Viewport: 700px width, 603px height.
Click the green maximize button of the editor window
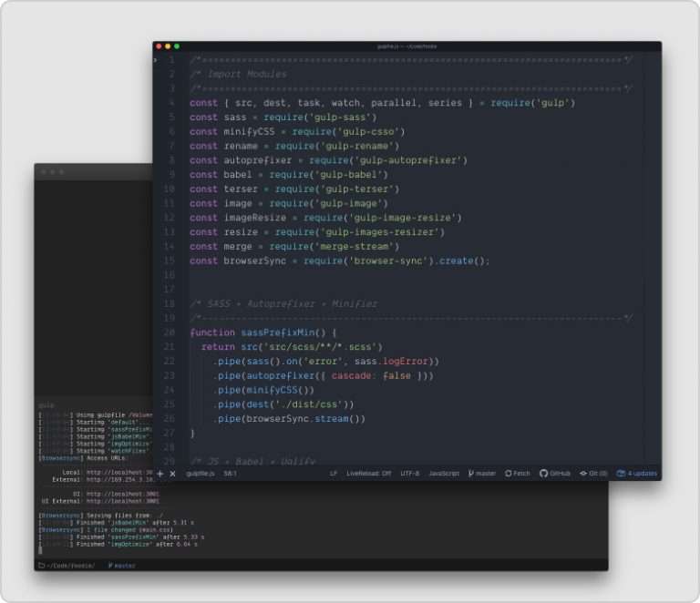point(177,46)
